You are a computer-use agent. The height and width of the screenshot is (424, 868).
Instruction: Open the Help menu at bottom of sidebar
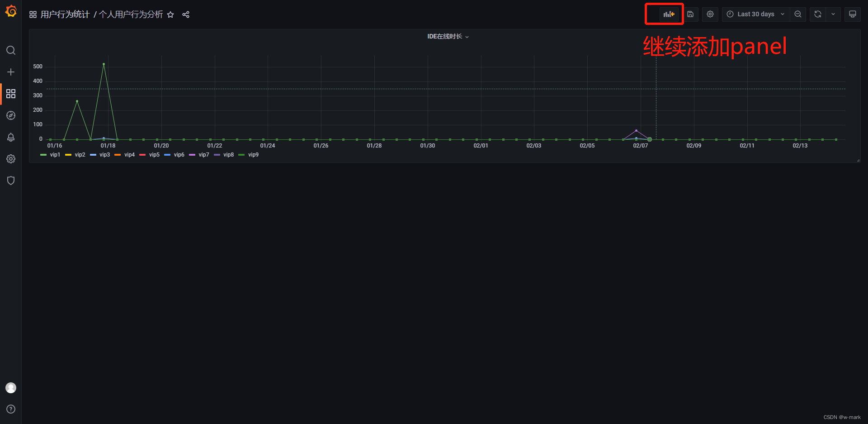coord(11,409)
